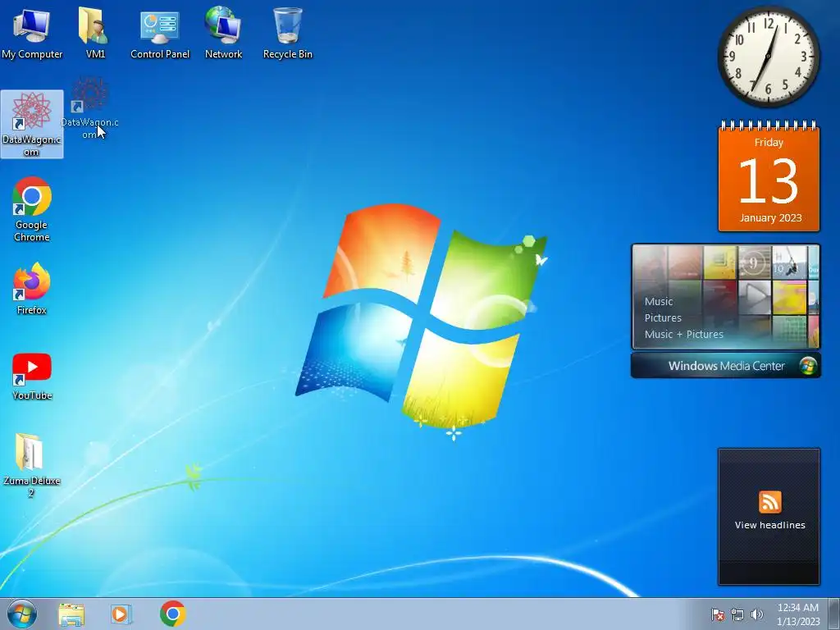Image resolution: width=840 pixels, height=630 pixels.
Task: Open the Action Center flag tray icon
Action: 718,614
